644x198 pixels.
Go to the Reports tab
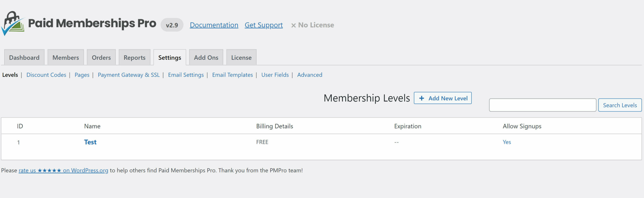point(135,57)
